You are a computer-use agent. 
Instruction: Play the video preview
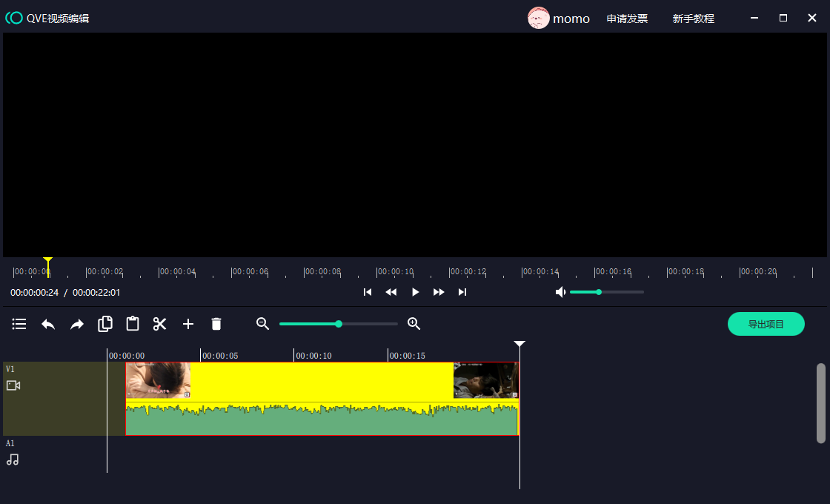[415, 292]
